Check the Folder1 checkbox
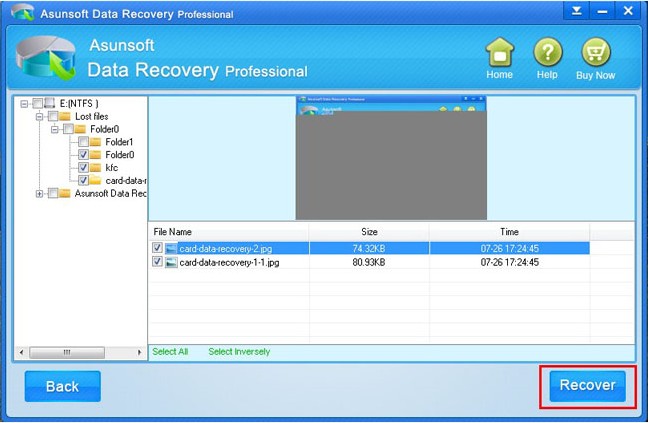 click(83, 142)
